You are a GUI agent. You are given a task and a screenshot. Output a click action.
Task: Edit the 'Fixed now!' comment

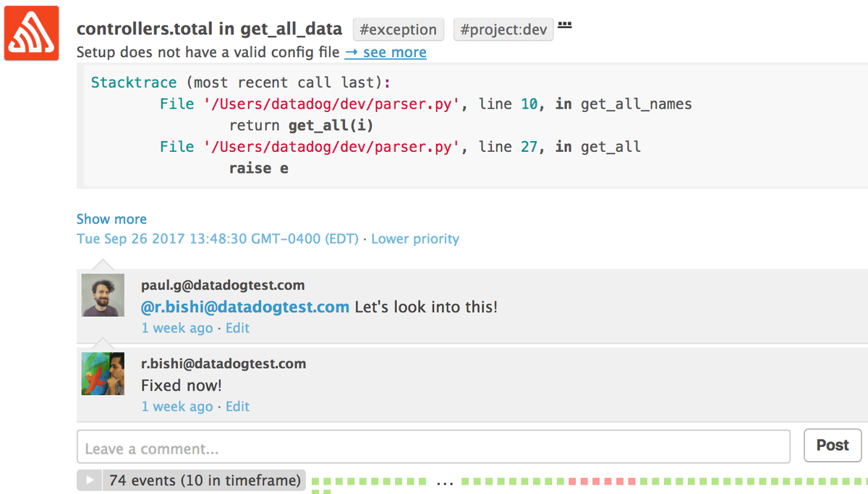237,406
